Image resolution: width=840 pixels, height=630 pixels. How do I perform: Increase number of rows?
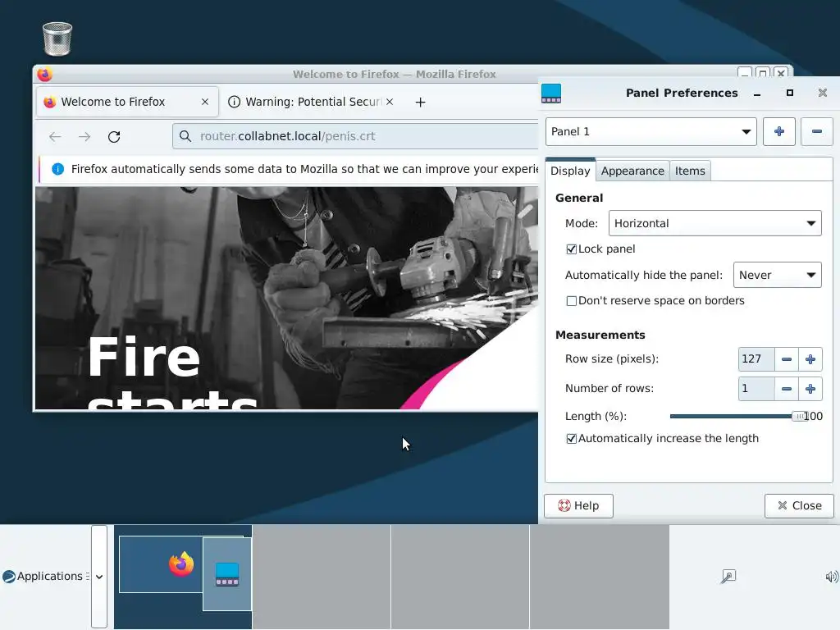pos(810,389)
